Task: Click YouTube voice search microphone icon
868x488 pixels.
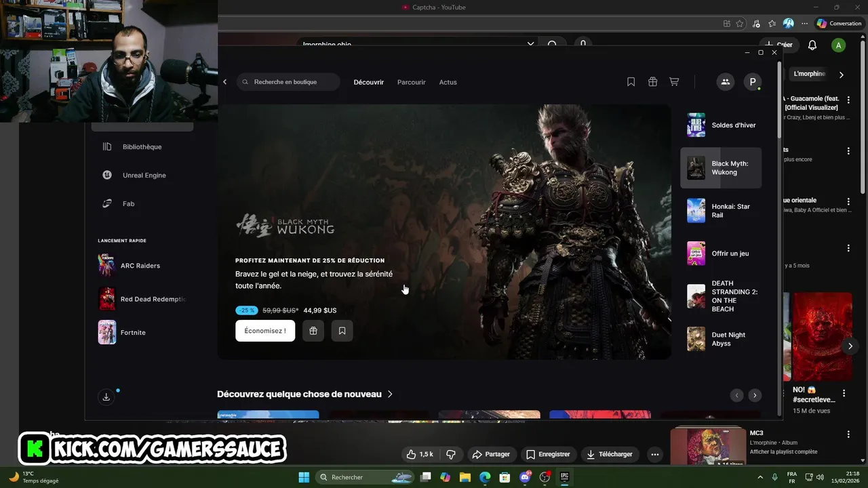Action: tap(583, 45)
